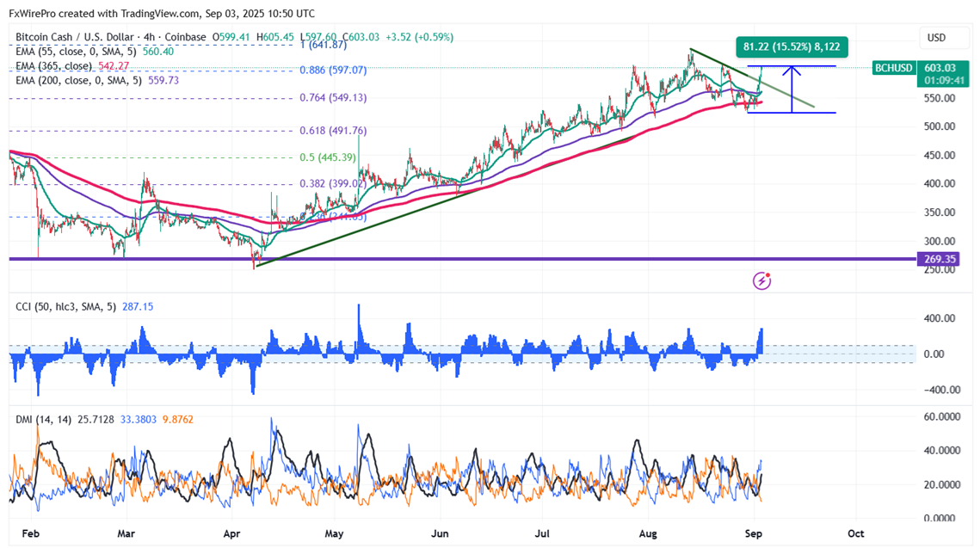
Task: Click the lightning bolt event icon
Action: tap(761, 281)
